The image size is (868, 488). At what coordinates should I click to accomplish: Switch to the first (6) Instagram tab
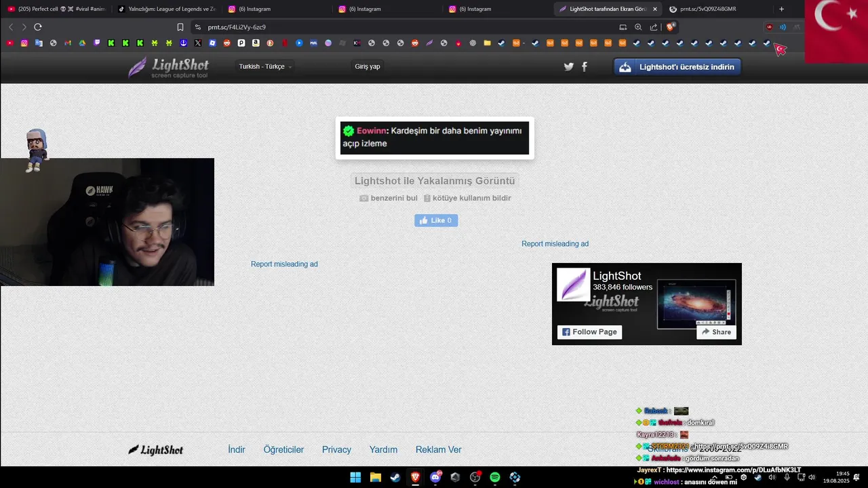[x=277, y=9]
